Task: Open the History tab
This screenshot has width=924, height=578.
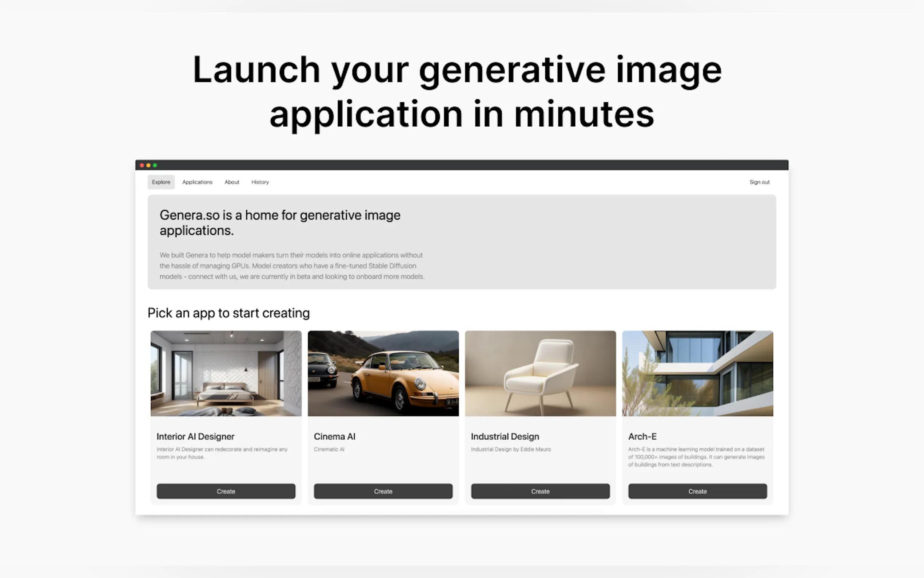Action: [260, 182]
